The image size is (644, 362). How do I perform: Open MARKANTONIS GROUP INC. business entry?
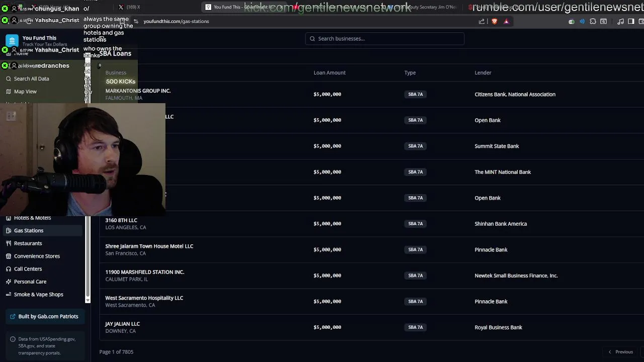(x=138, y=91)
